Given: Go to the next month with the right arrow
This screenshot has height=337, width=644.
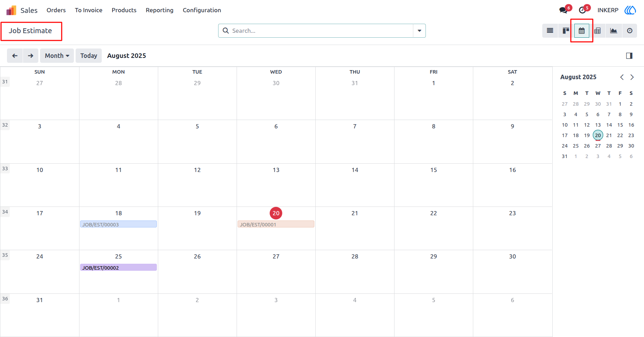Looking at the screenshot, I should [x=31, y=56].
